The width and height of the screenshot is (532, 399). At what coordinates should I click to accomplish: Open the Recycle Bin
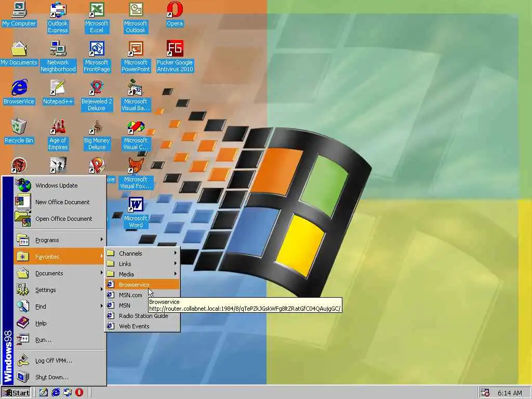coord(19,131)
